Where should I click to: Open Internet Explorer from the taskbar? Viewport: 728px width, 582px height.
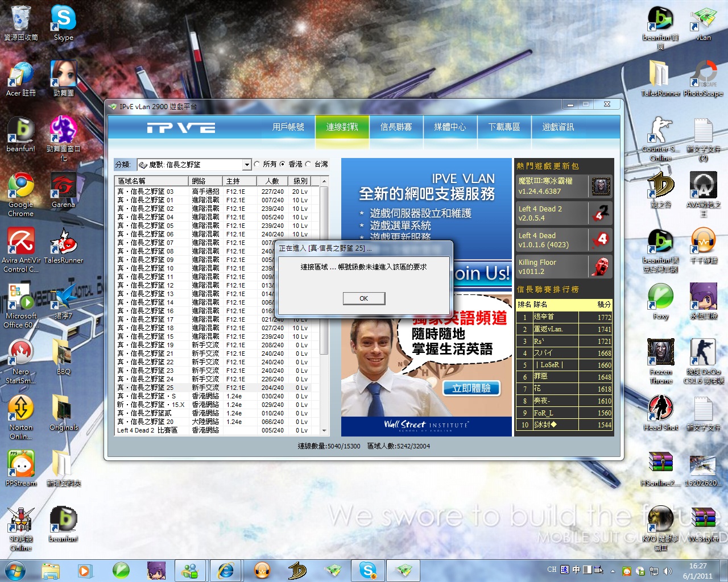click(x=226, y=570)
